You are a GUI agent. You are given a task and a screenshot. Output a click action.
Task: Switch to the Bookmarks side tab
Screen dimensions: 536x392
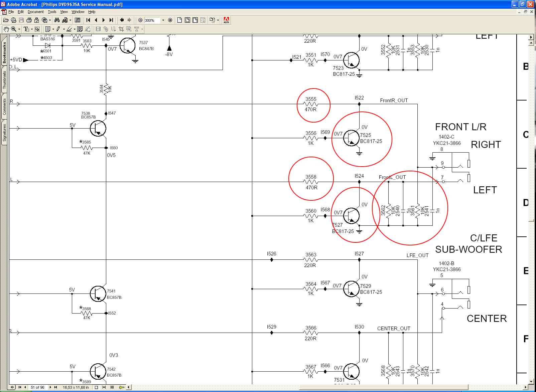coord(4,53)
